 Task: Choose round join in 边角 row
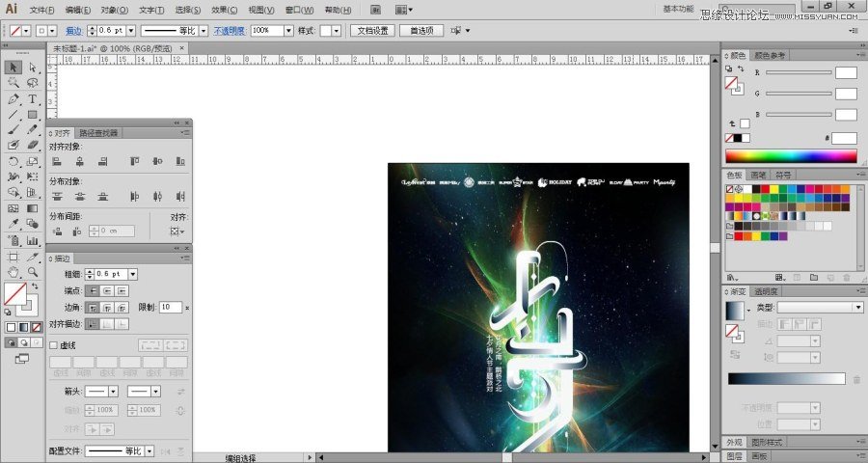pos(107,308)
